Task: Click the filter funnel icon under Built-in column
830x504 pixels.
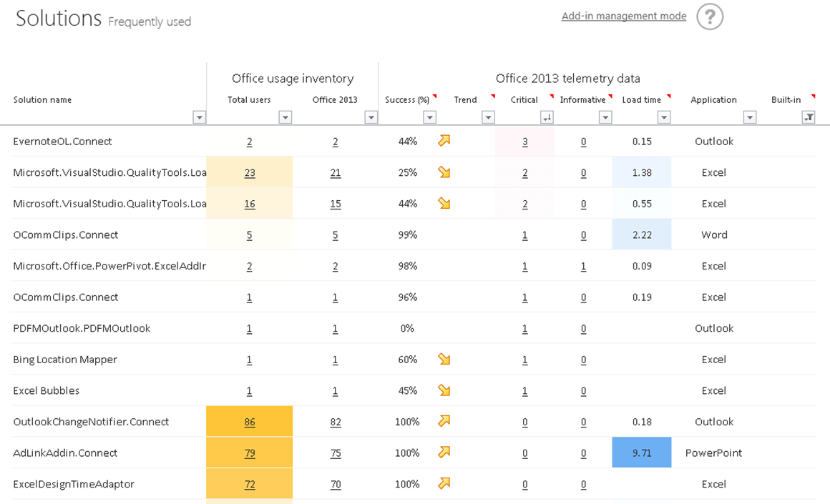Action: click(809, 116)
